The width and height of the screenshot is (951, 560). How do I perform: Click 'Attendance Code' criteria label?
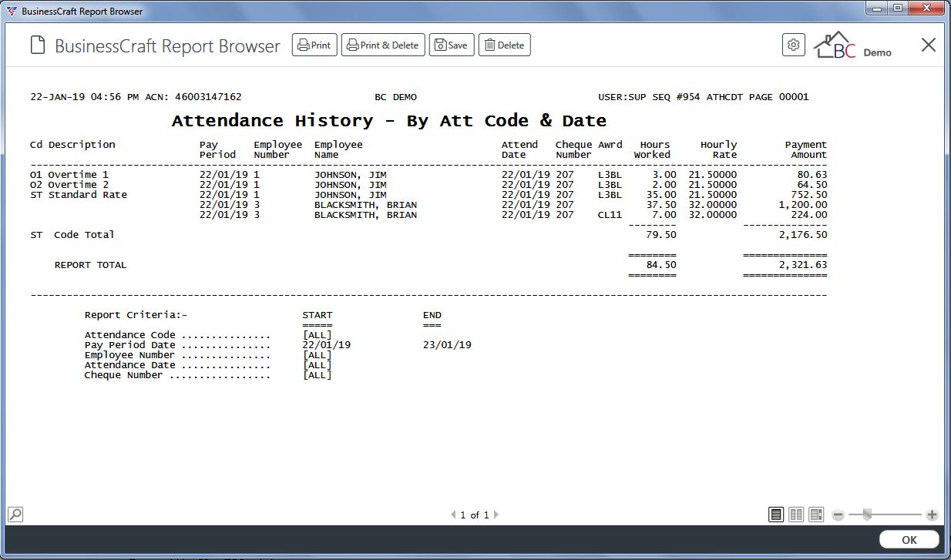(130, 335)
